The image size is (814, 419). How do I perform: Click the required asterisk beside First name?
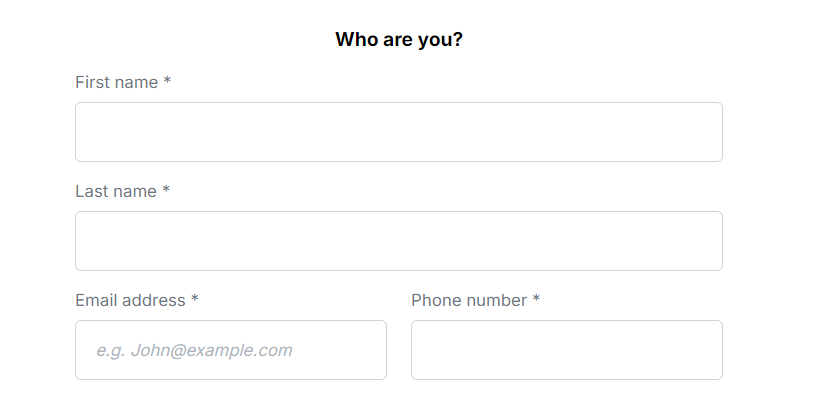click(167, 82)
